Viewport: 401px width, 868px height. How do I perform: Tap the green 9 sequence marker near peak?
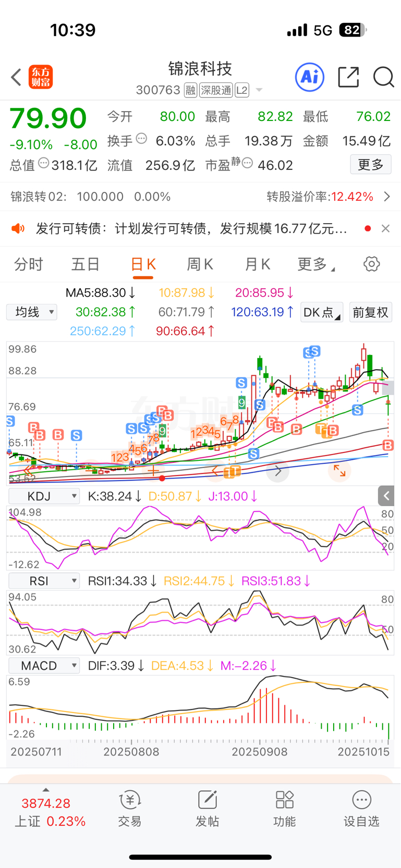(242, 402)
